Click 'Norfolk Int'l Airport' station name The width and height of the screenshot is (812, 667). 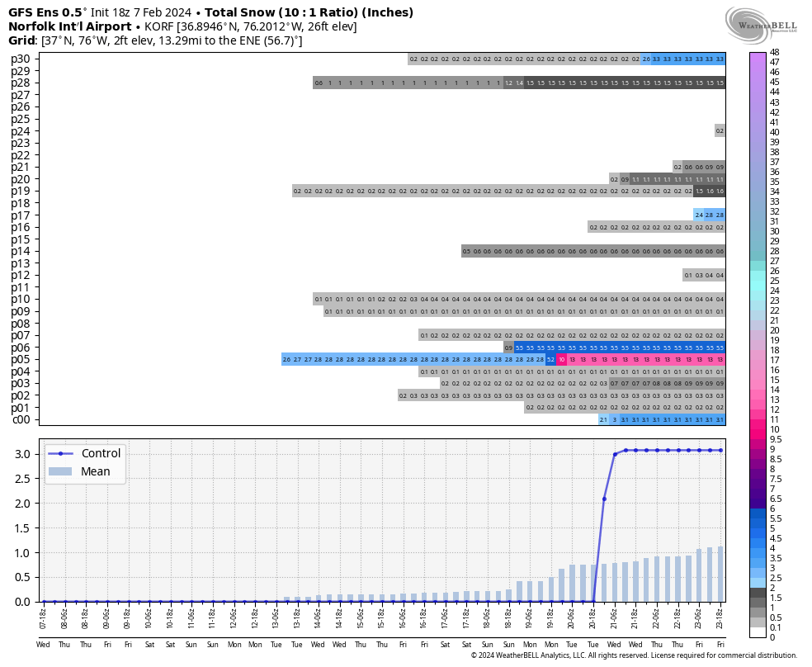(70, 26)
